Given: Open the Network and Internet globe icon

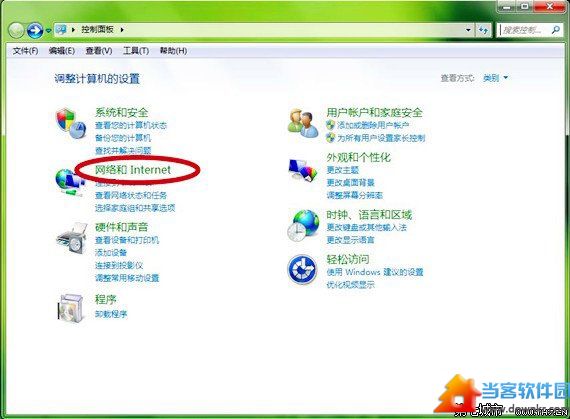Looking at the screenshot, I should (70, 183).
